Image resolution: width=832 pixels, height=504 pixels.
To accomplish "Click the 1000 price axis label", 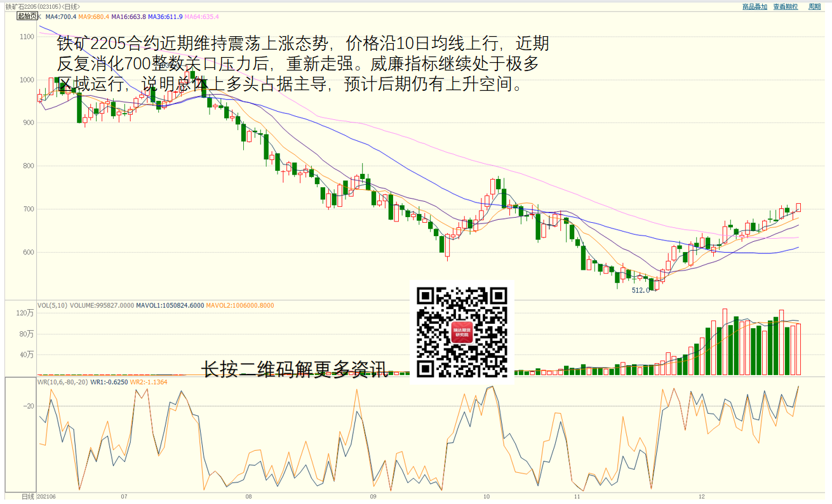I will (x=27, y=80).
